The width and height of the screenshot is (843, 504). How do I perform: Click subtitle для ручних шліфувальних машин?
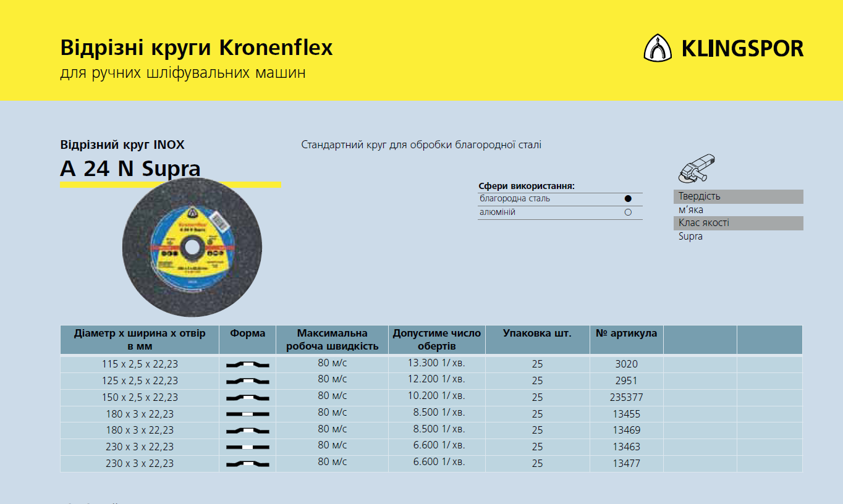tap(183, 73)
